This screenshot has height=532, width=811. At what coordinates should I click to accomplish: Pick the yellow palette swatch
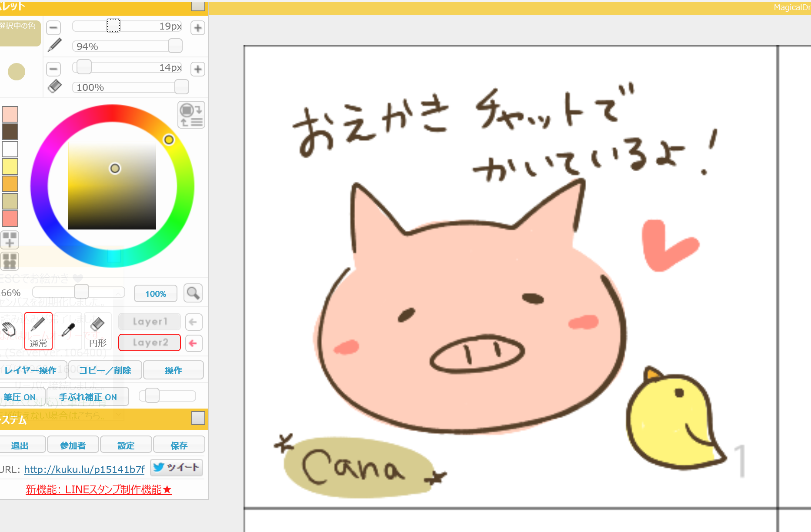coord(10,166)
